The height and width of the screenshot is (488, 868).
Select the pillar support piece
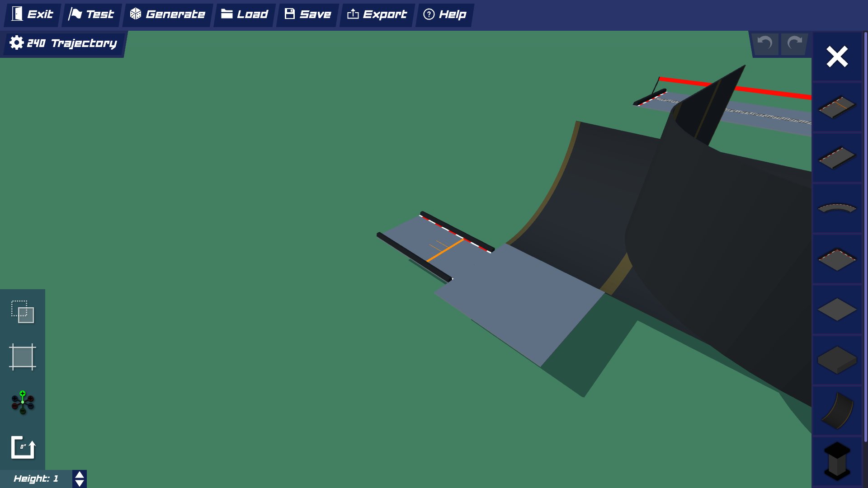pyautogui.click(x=837, y=461)
